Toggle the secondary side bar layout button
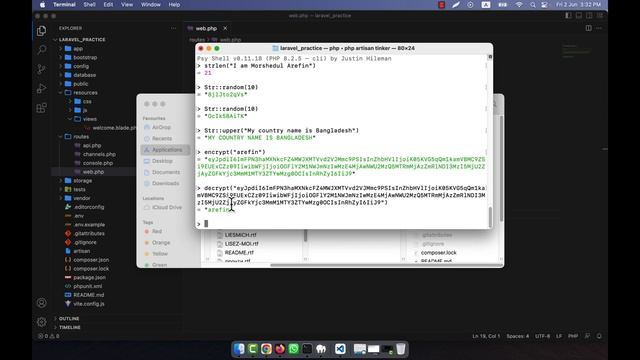This screenshot has height=360, width=640. (589, 16)
